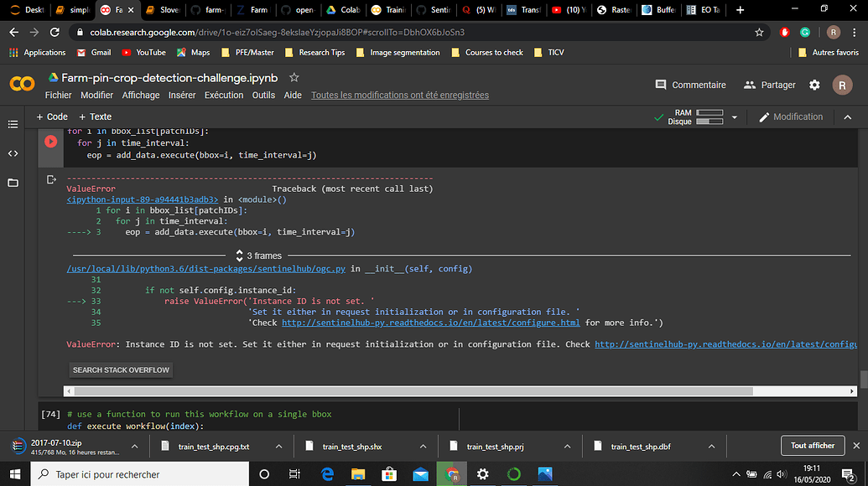Screen dimensions: 868x486
Task: Run the failing code cell
Action: pyautogui.click(x=50, y=142)
